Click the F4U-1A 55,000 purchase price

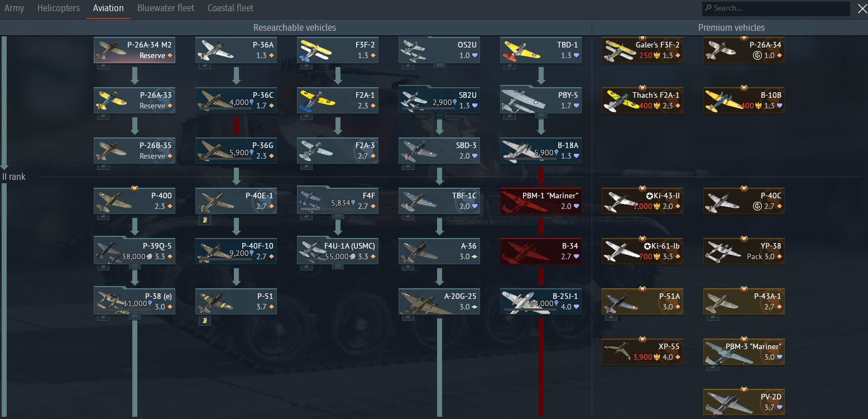[x=340, y=257]
